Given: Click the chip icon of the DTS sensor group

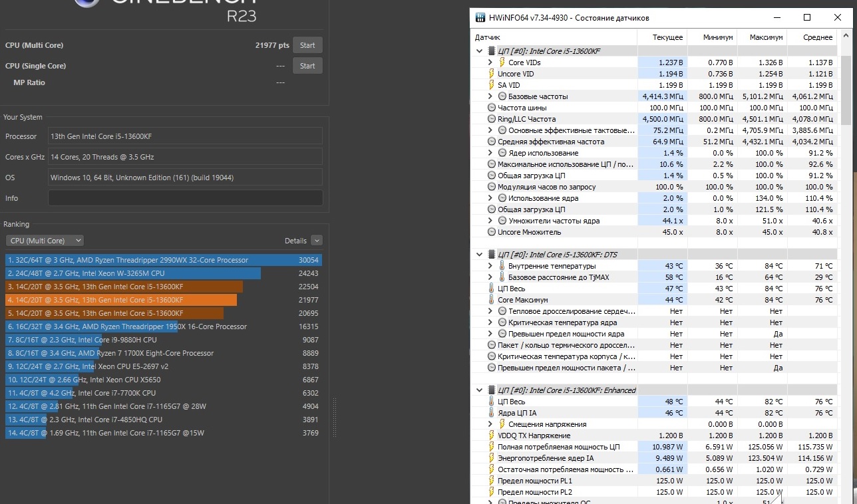Looking at the screenshot, I should [492, 254].
